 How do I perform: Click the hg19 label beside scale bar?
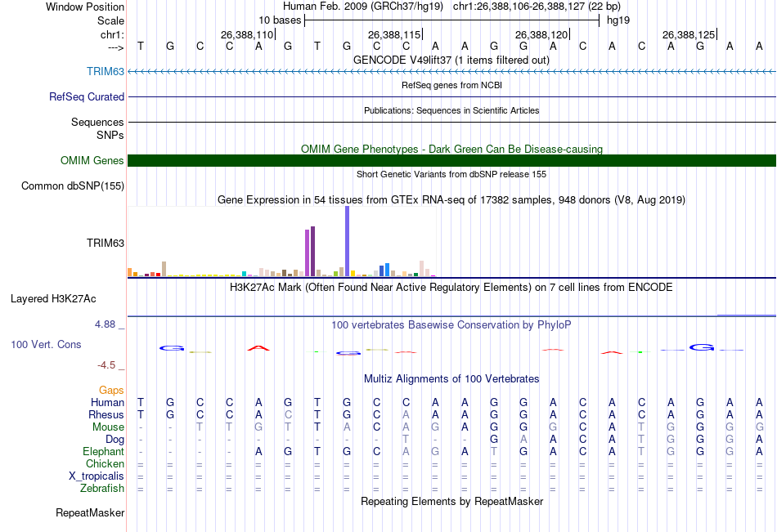pos(618,20)
